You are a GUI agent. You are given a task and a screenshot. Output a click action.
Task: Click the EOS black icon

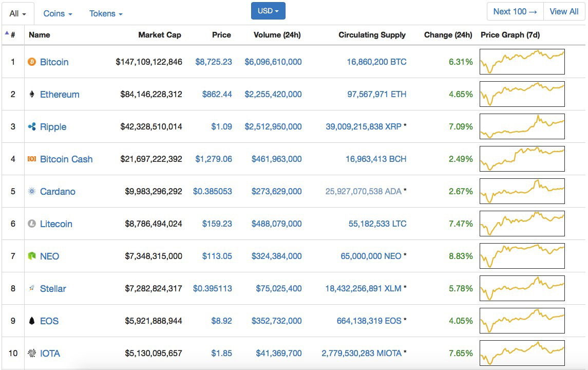[x=32, y=321]
